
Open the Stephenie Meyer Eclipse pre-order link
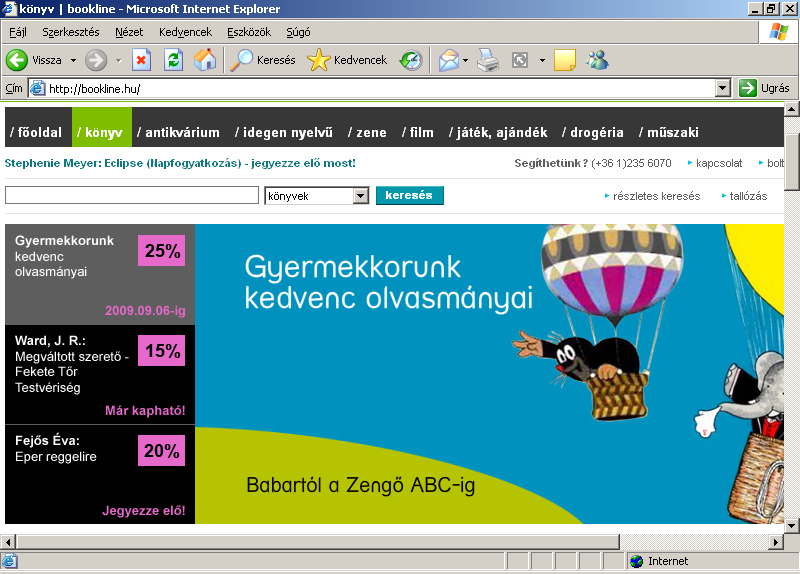click(180, 163)
